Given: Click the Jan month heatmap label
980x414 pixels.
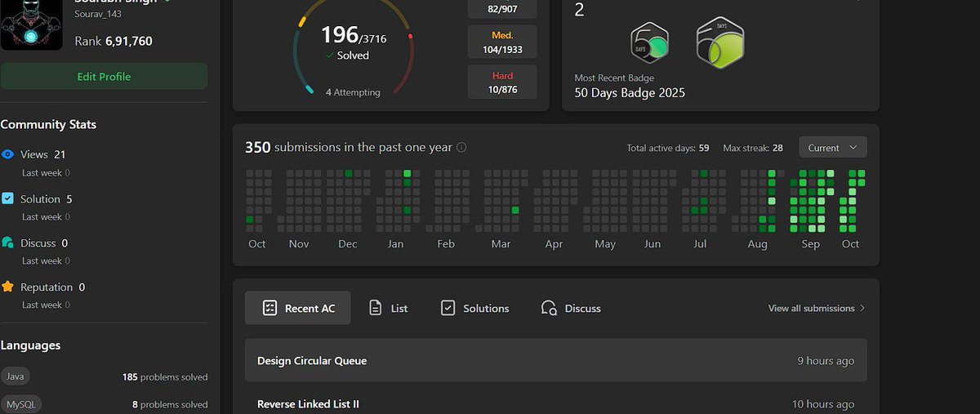Looking at the screenshot, I should (395, 243).
